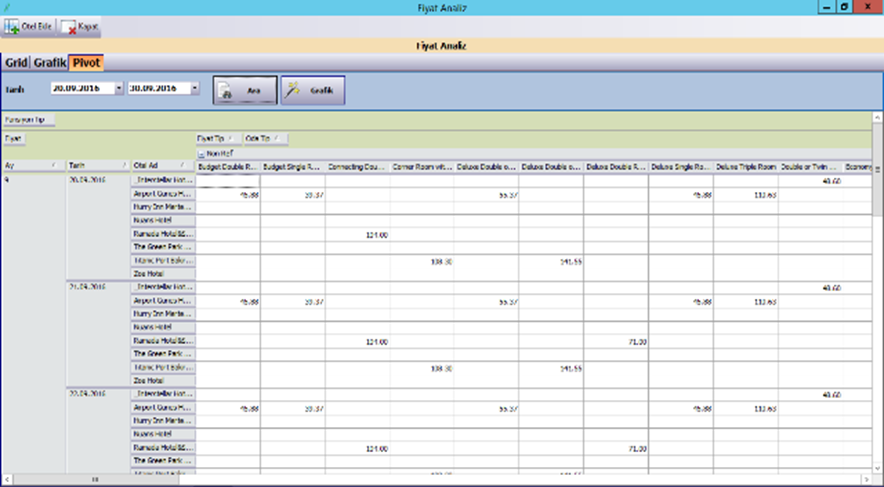Click the Ay row field header
Screen dimensions: 884x487
[33, 166]
